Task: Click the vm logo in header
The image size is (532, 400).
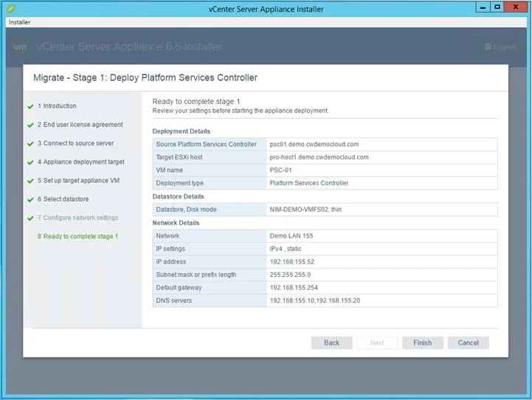Action: tap(20, 46)
